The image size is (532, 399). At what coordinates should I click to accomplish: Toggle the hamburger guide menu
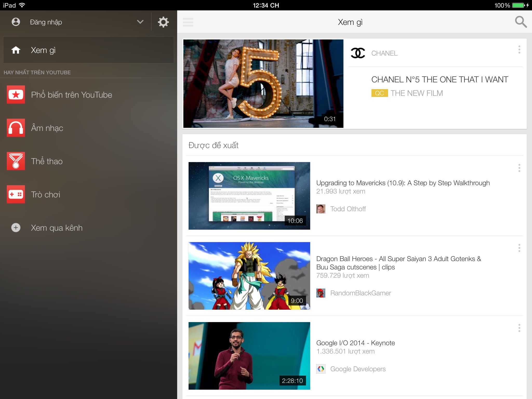[188, 22]
